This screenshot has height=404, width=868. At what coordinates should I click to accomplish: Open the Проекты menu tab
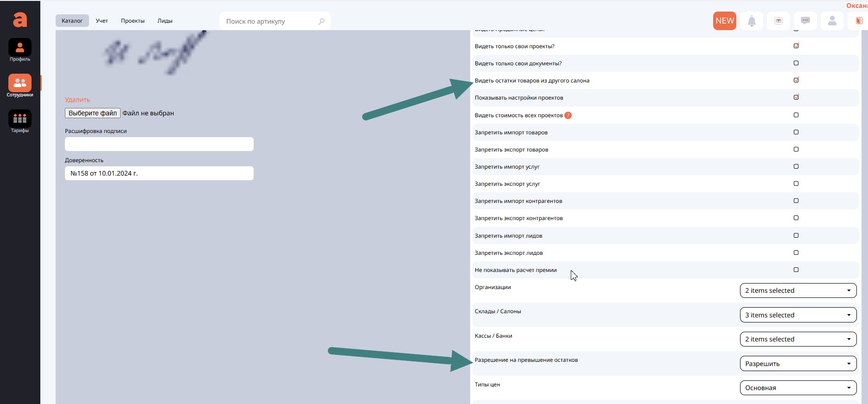click(133, 21)
